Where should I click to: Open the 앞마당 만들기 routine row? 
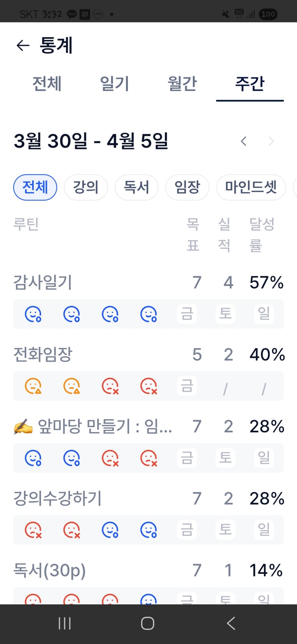tap(92, 426)
